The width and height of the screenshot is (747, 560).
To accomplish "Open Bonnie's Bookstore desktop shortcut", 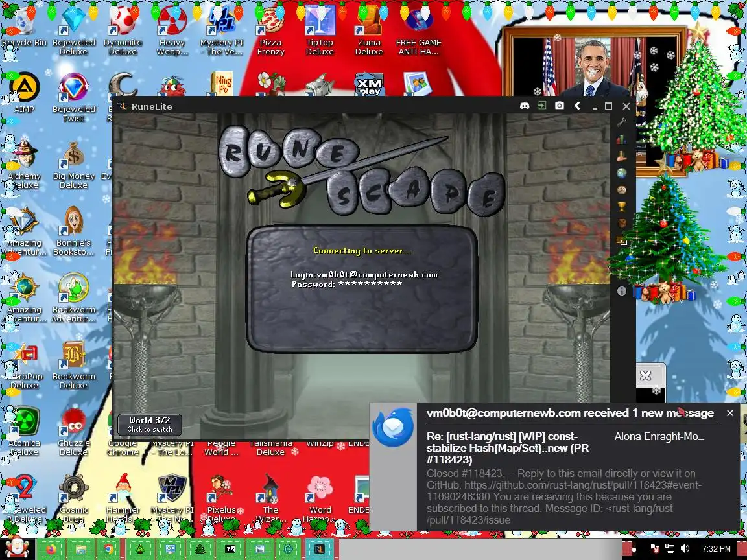I will pos(74,231).
